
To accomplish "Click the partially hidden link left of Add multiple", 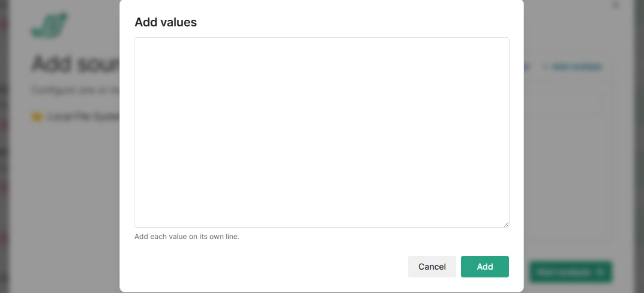I will coord(526,67).
